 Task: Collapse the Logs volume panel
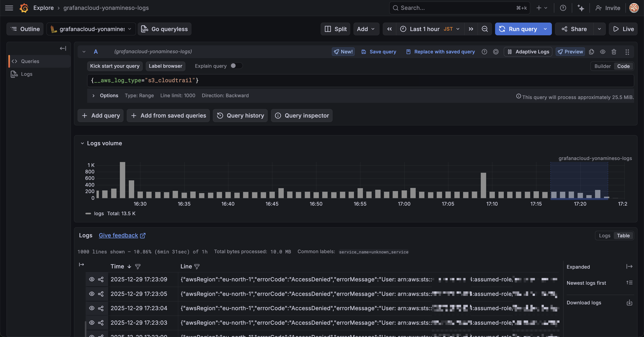[x=82, y=143]
